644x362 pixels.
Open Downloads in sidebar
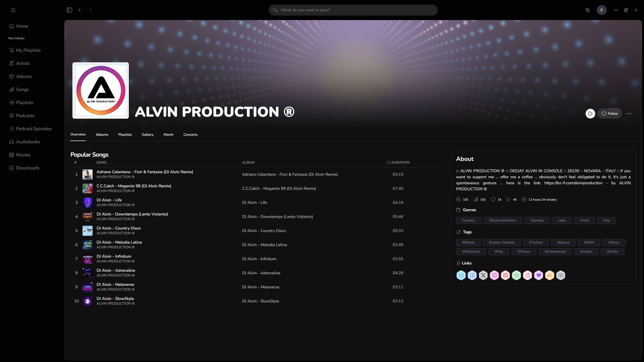tap(24, 168)
